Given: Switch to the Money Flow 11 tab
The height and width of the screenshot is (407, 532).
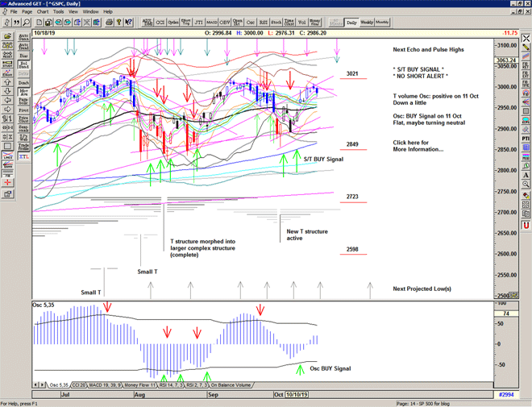Looking at the screenshot, I should pos(139,385).
